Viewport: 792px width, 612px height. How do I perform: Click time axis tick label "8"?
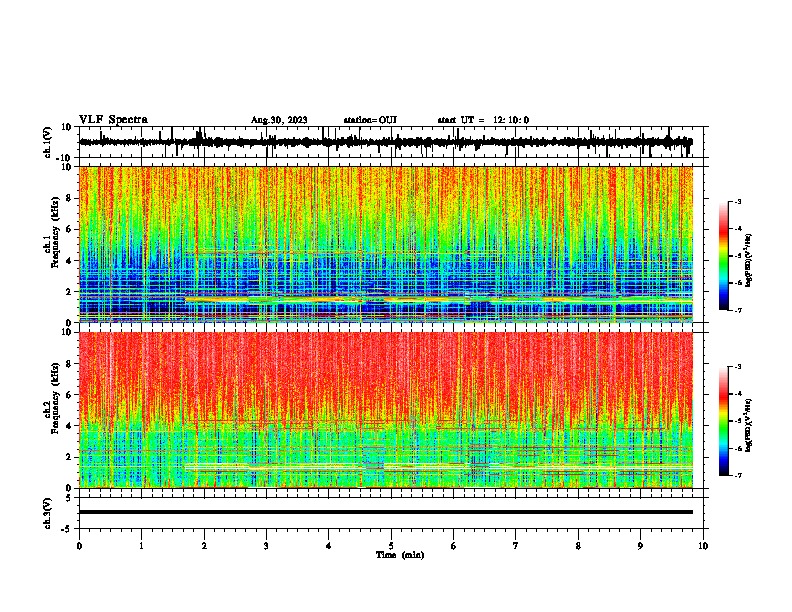pyautogui.click(x=578, y=546)
